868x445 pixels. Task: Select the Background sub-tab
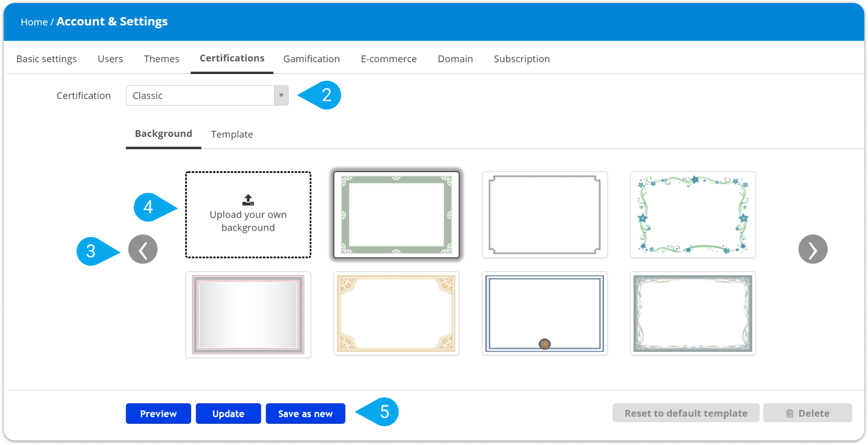163,134
